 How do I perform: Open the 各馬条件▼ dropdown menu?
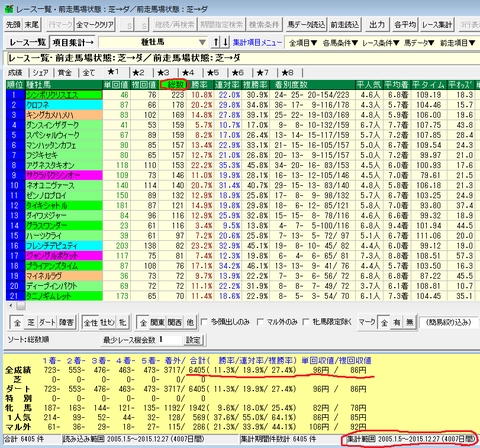click(340, 43)
